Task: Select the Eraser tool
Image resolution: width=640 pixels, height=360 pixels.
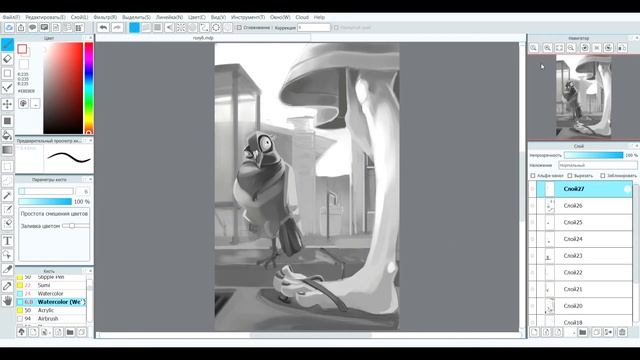Action: pyautogui.click(x=7, y=59)
